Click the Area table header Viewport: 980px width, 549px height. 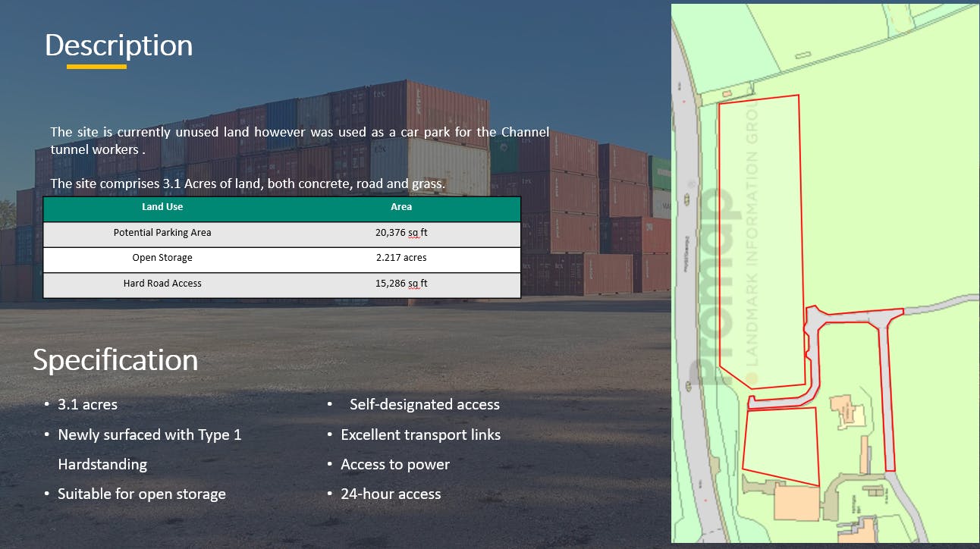(x=401, y=207)
